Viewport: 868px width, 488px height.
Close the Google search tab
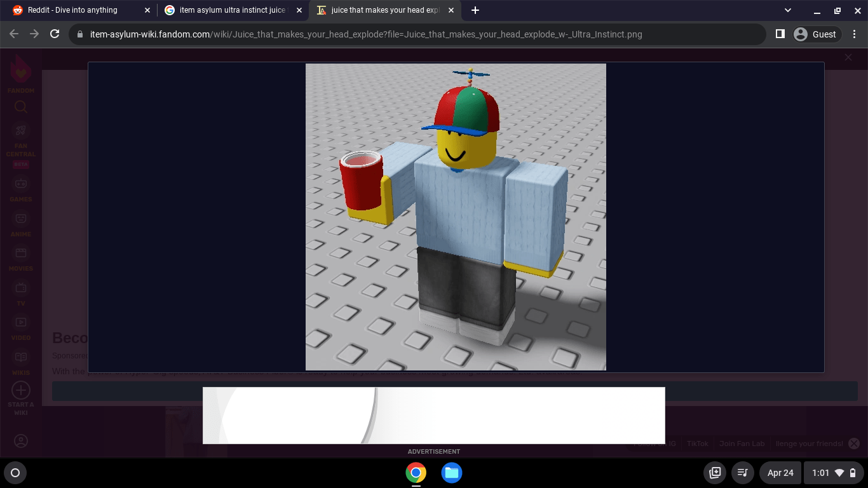coord(299,10)
